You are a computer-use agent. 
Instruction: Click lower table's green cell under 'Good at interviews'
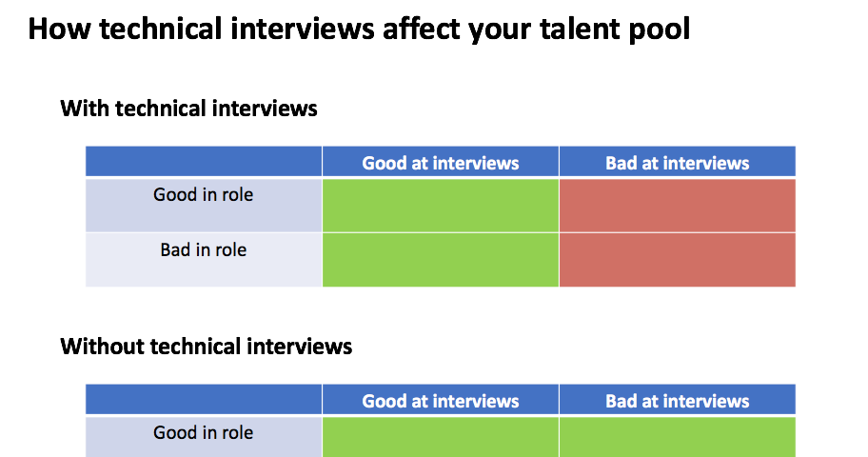tap(440, 438)
